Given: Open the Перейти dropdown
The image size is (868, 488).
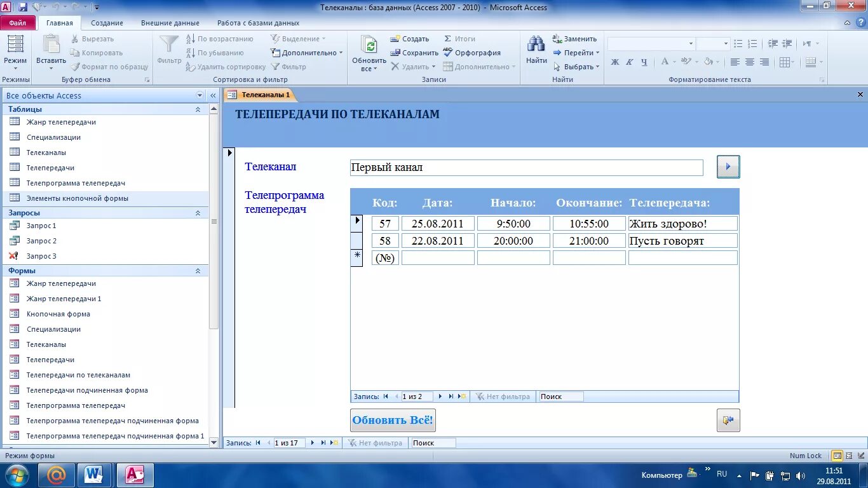Looking at the screenshot, I should [x=576, y=53].
